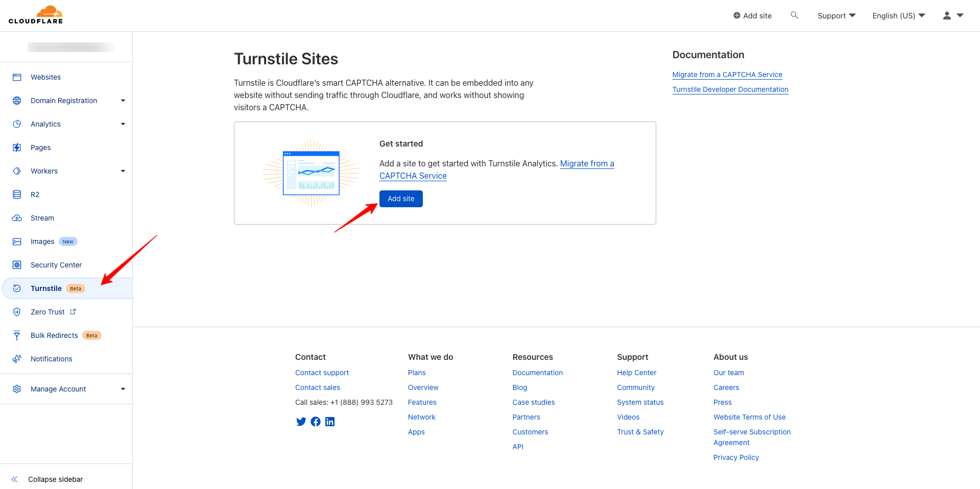Screen dimensions: 980x489
Task: Expand the Manage Account section
Action: [123, 389]
